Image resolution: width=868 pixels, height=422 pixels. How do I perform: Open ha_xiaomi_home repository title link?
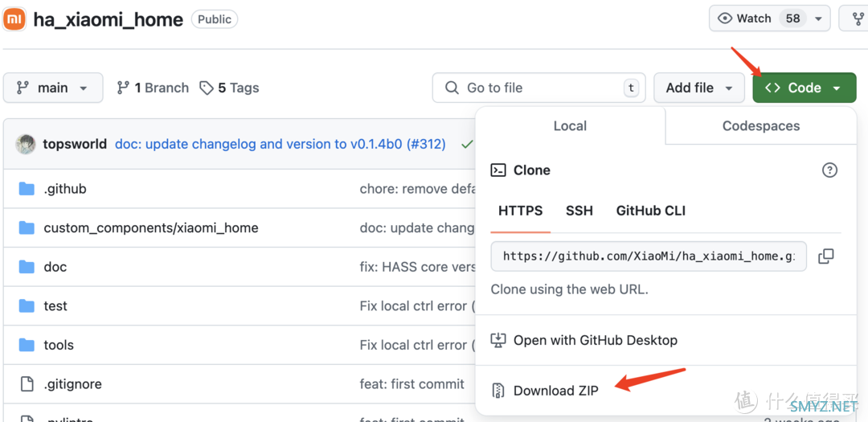(x=108, y=19)
